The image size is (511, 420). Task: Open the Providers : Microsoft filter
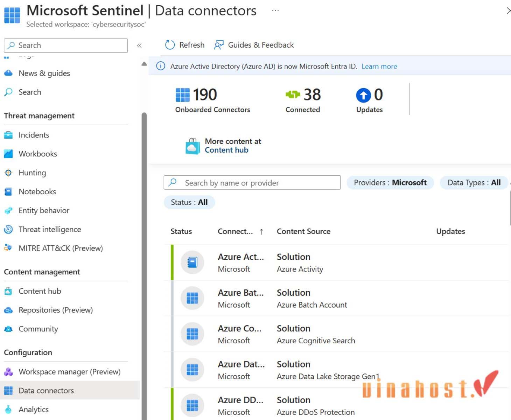[390, 183]
